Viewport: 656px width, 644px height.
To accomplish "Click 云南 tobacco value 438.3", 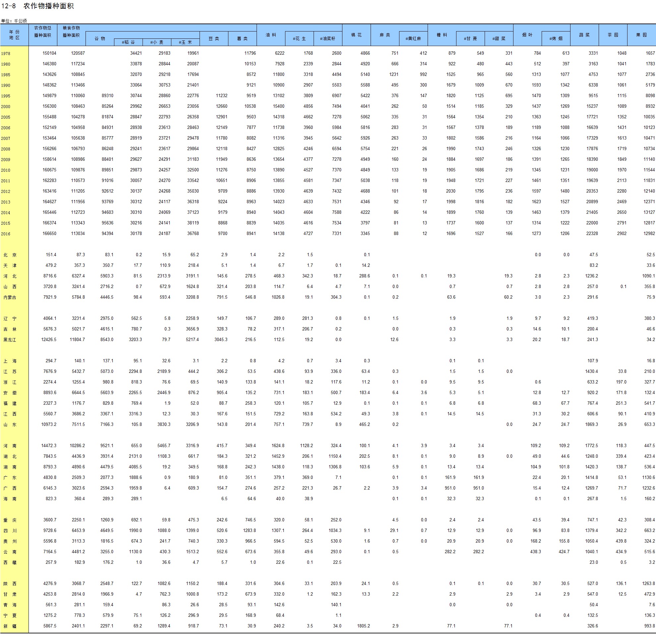I will tap(536, 552).
